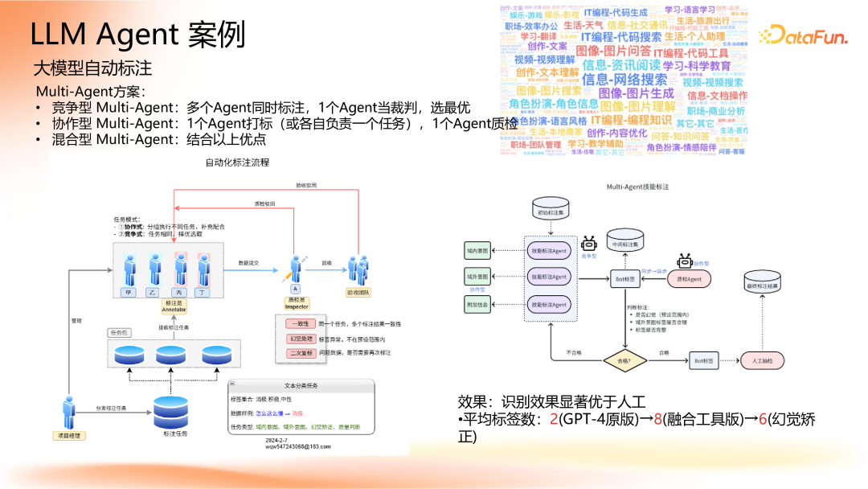Click the 二次复标 button

coord(301,355)
